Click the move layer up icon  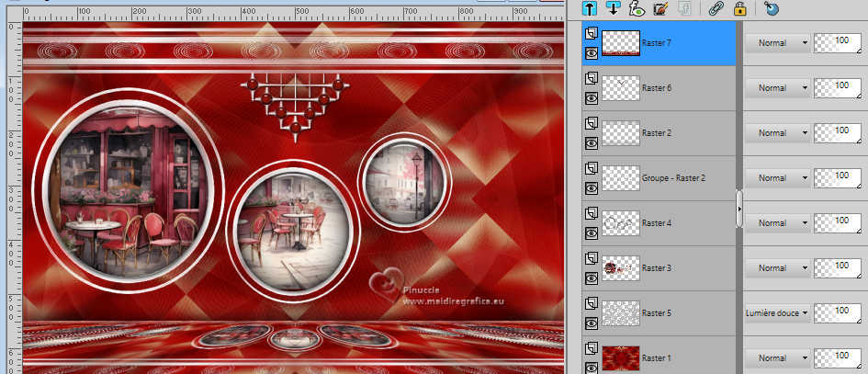pyautogui.click(x=591, y=7)
